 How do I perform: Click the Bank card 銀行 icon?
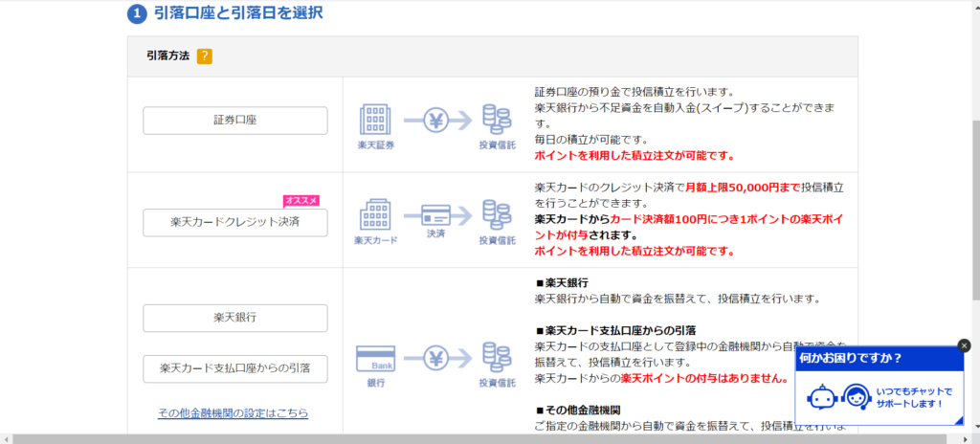pos(375,358)
